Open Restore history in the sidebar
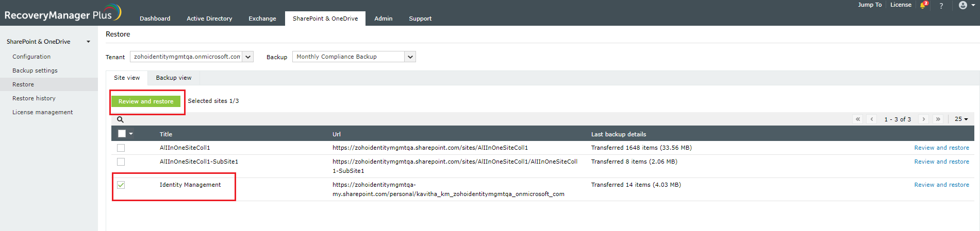980x231 pixels. (34, 98)
